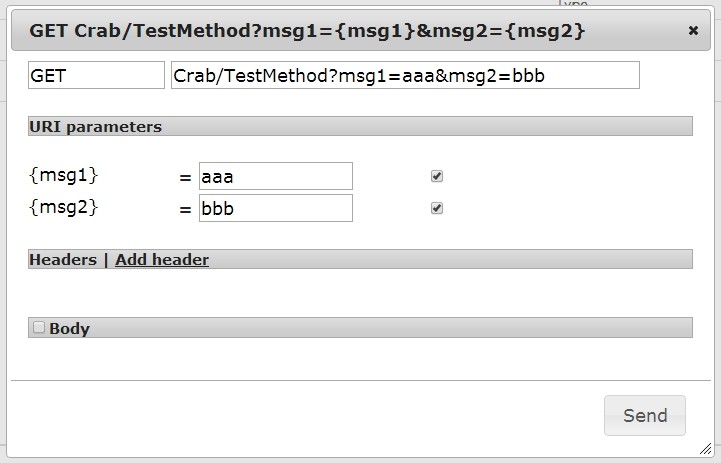Select the msg2 value field containing bbb
Screen dimensions: 721x463
click(276, 208)
